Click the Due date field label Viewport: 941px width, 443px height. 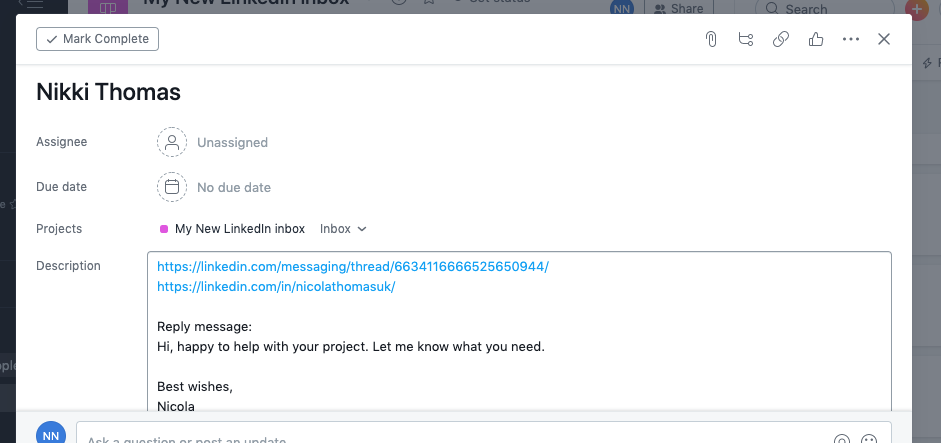pos(62,187)
